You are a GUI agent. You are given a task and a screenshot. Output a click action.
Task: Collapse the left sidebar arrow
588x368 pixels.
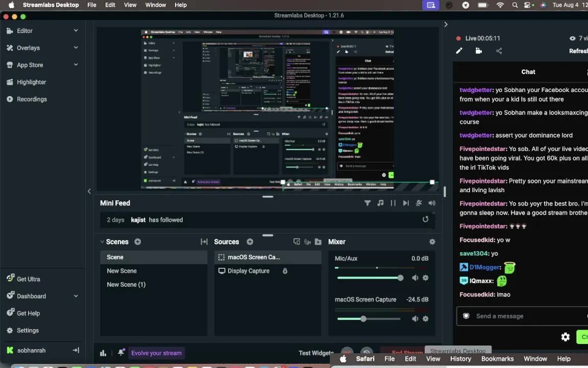(89, 191)
